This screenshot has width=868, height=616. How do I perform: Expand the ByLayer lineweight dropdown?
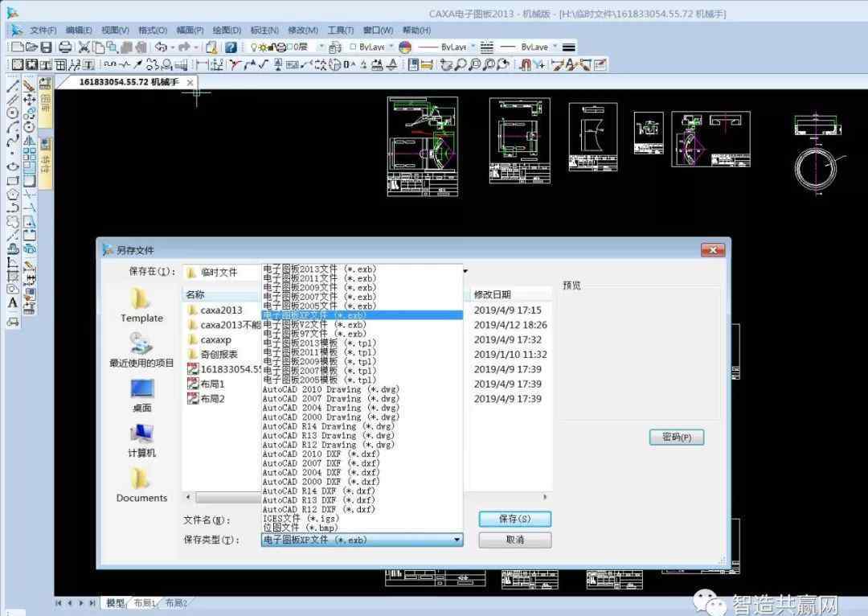click(x=555, y=47)
